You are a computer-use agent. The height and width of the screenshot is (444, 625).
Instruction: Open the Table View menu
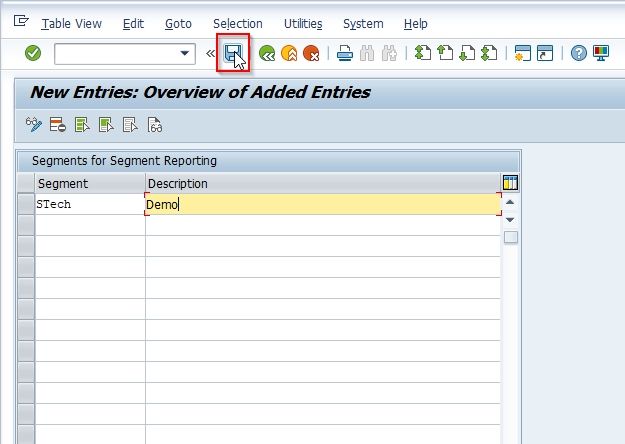point(71,24)
